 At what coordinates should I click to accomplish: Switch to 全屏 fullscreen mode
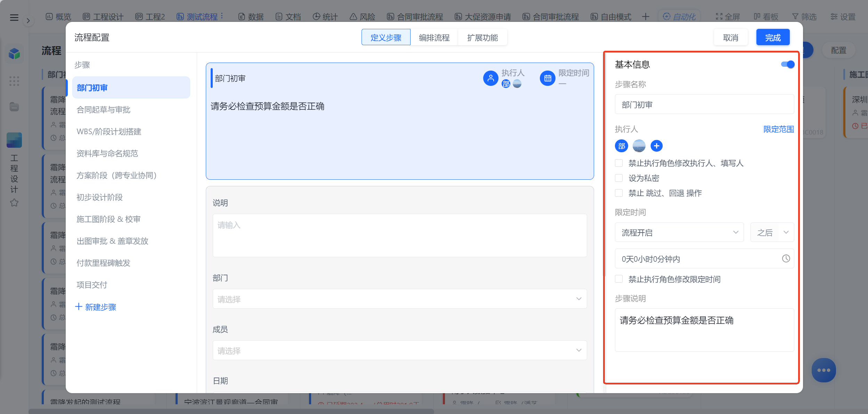[x=728, y=17]
